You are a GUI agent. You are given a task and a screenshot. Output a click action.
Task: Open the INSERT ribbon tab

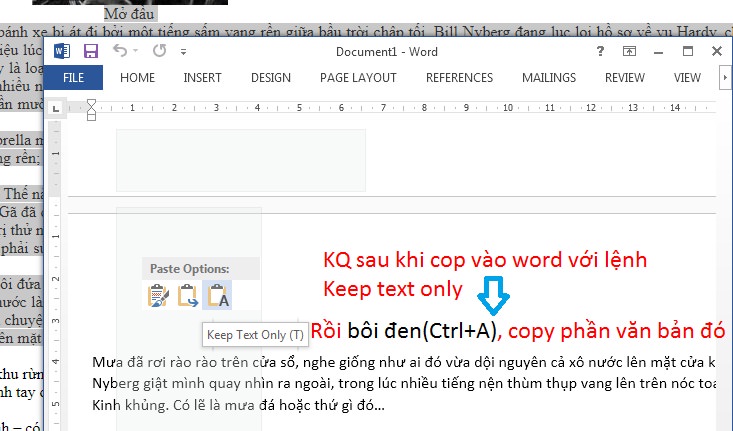[x=202, y=77]
